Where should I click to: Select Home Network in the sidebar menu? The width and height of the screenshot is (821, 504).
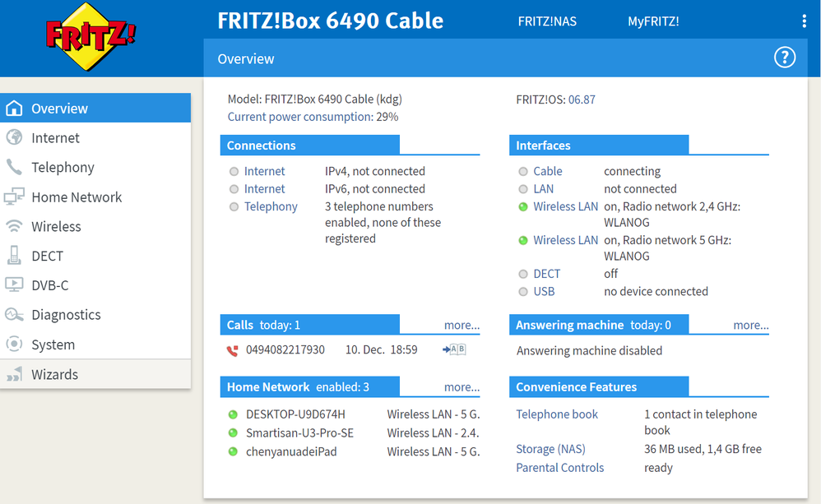click(x=77, y=197)
